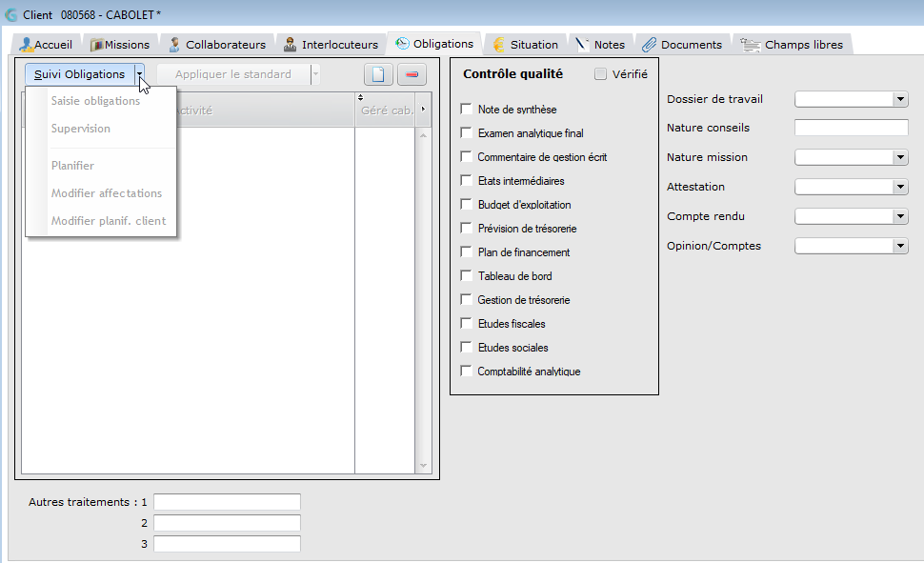Click the Appliquer le standard button

233,74
